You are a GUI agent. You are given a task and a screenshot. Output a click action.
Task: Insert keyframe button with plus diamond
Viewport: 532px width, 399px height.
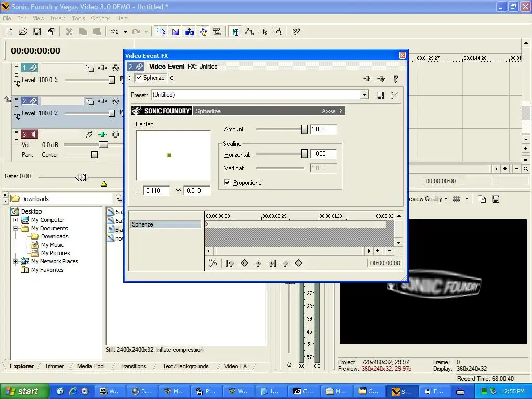click(285, 263)
